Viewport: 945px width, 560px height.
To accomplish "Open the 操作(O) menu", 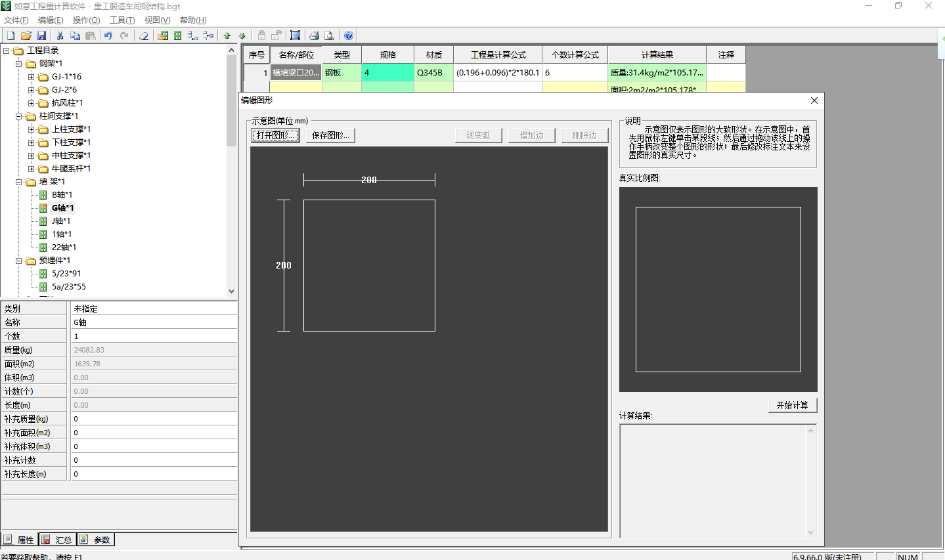I will click(x=86, y=20).
